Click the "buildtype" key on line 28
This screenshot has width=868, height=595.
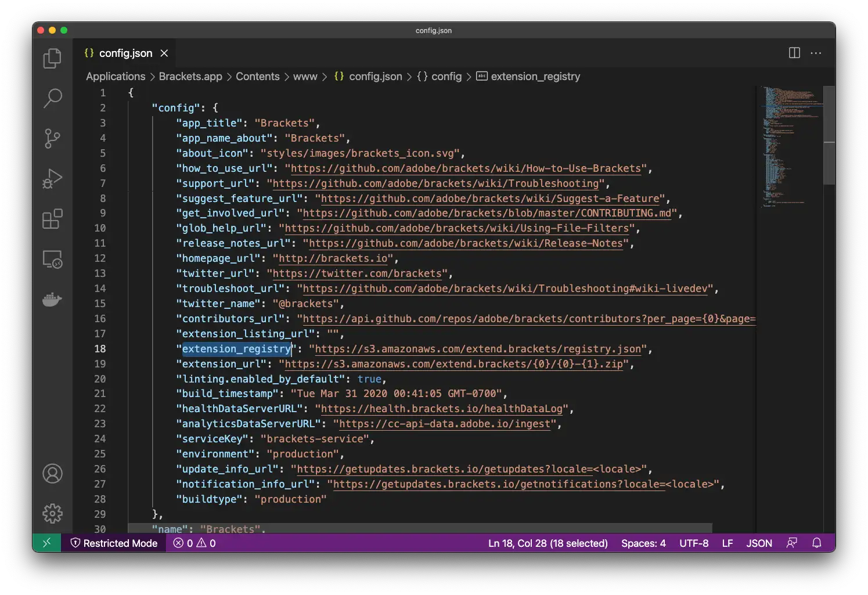click(209, 499)
